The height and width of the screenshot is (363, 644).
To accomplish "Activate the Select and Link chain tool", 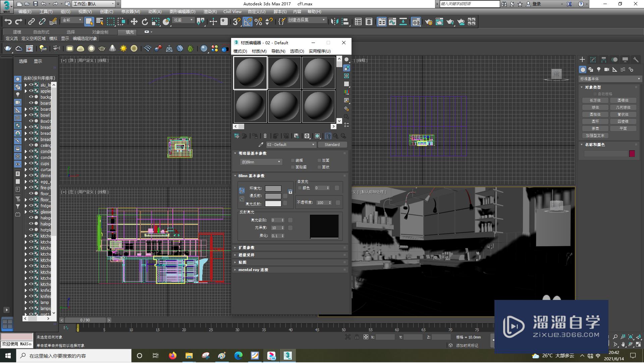I will [31, 22].
